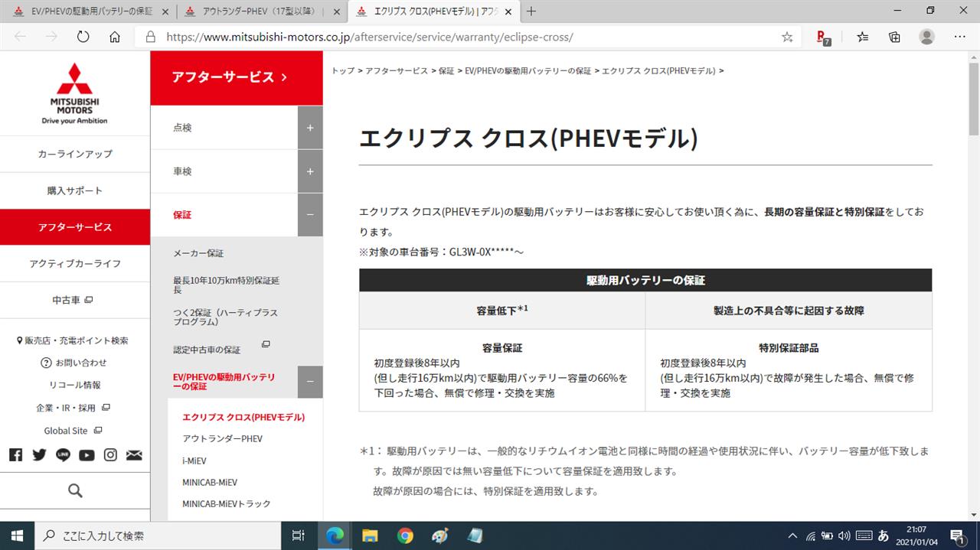980x550 pixels.
Task: Open the メーカー保証 sidebar link
Action: click(x=198, y=253)
